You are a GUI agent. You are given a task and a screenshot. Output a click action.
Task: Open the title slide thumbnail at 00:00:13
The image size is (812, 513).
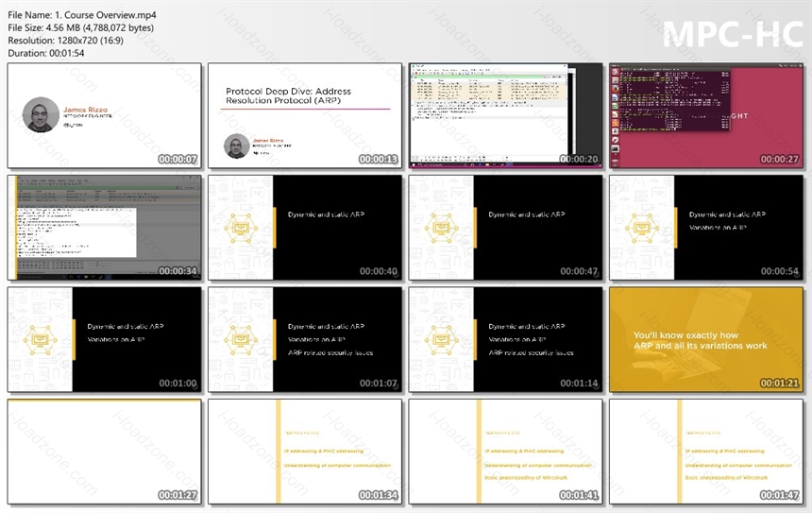[x=305, y=115]
